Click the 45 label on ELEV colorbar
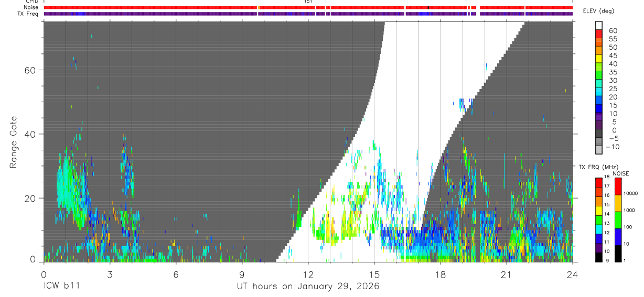This screenshot has width=644, height=297. coord(612,56)
